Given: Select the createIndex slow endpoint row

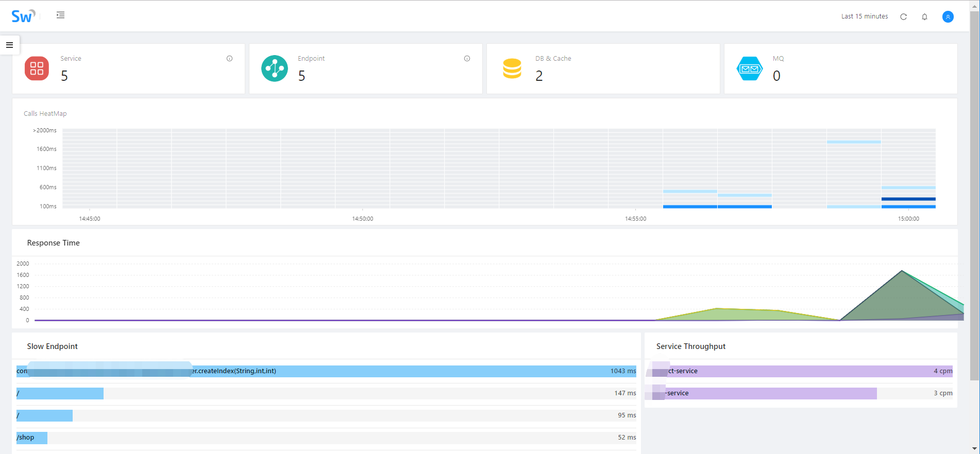Looking at the screenshot, I should click(326, 371).
